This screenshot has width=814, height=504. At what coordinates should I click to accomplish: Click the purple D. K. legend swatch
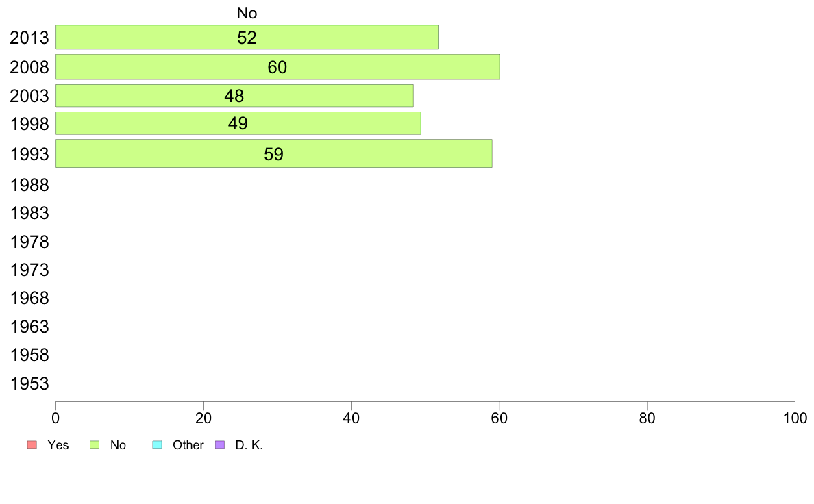[220, 445]
